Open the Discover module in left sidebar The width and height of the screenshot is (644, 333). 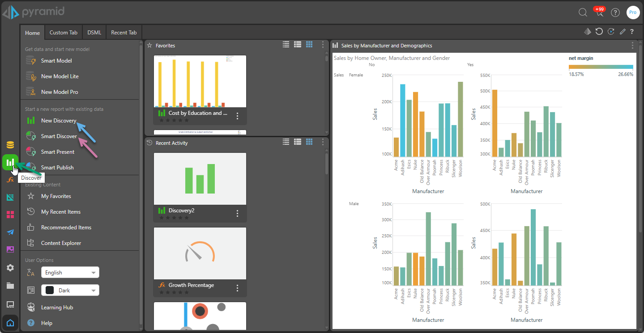(x=10, y=162)
